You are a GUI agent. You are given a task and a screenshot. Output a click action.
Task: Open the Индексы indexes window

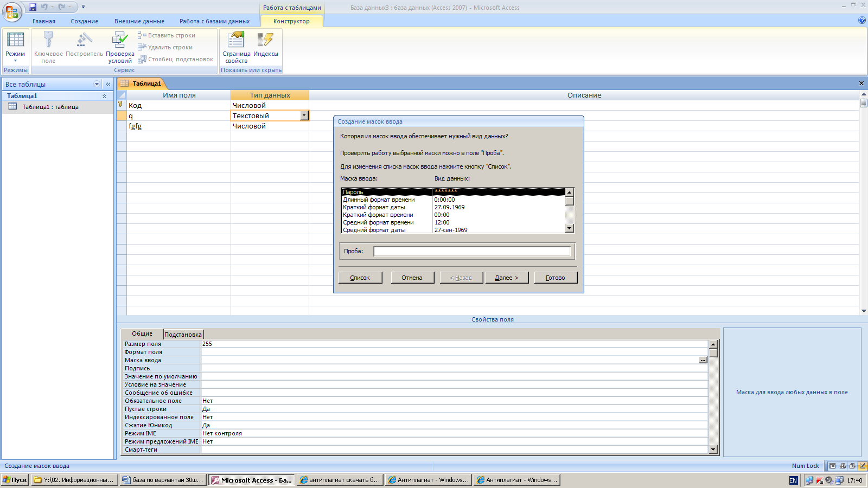[266, 44]
